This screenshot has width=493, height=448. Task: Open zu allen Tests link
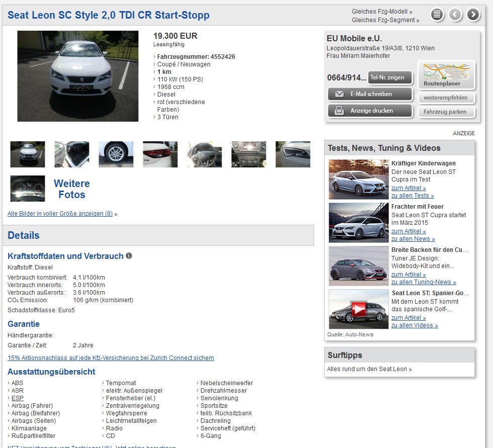[413, 196]
